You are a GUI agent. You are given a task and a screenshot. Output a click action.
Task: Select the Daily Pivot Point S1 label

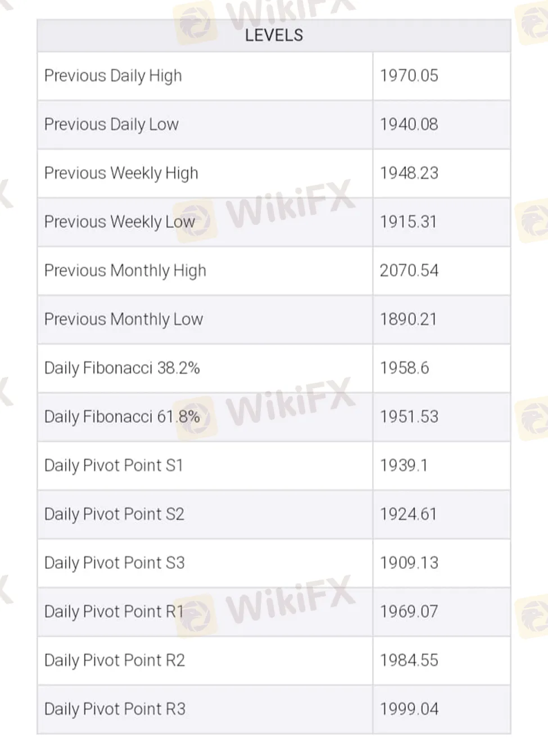pyautogui.click(x=114, y=465)
